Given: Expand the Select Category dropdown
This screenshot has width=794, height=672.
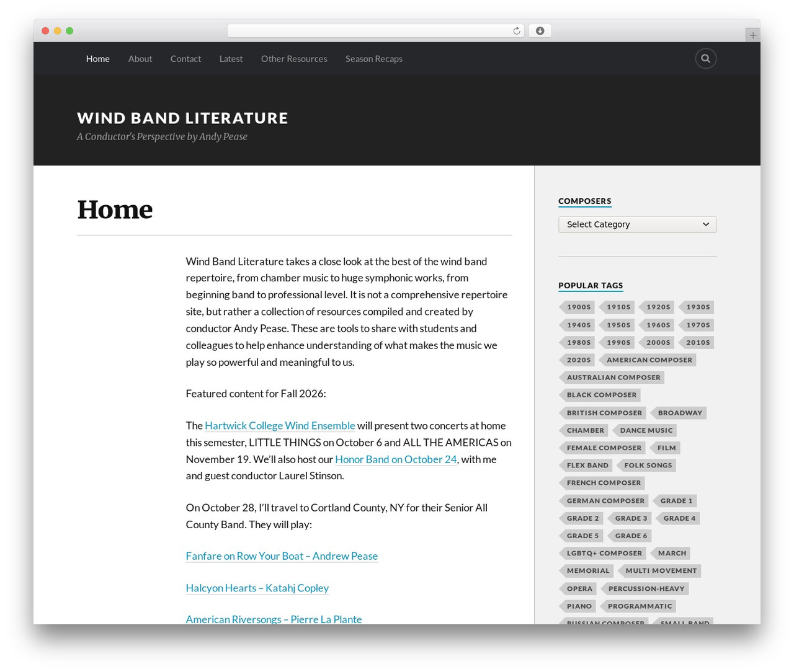Looking at the screenshot, I should [x=637, y=224].
